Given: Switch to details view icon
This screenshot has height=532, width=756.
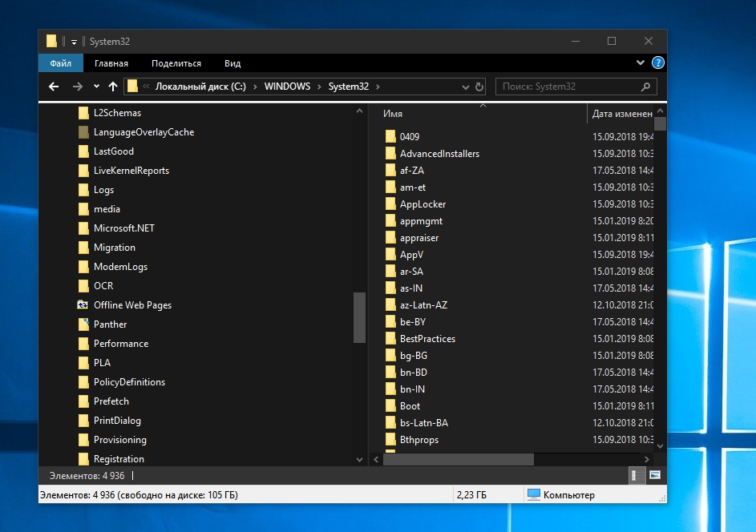Looking at the screenshot, I should (637, 476).
